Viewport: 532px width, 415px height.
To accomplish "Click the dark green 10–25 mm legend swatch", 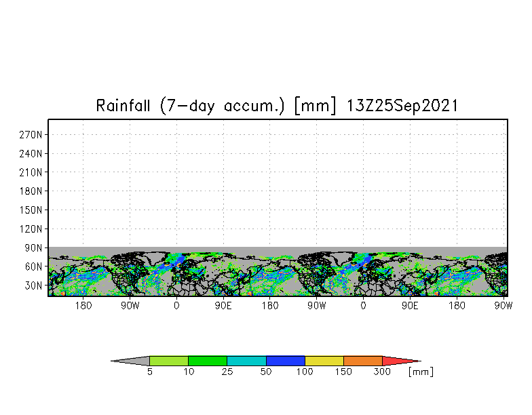I will [x=208, y=361].
